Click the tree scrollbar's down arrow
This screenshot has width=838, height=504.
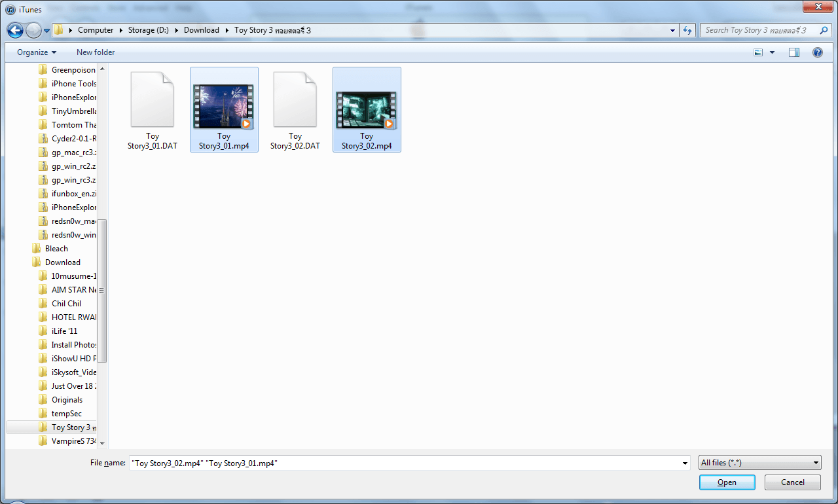(x=102, y=443)
